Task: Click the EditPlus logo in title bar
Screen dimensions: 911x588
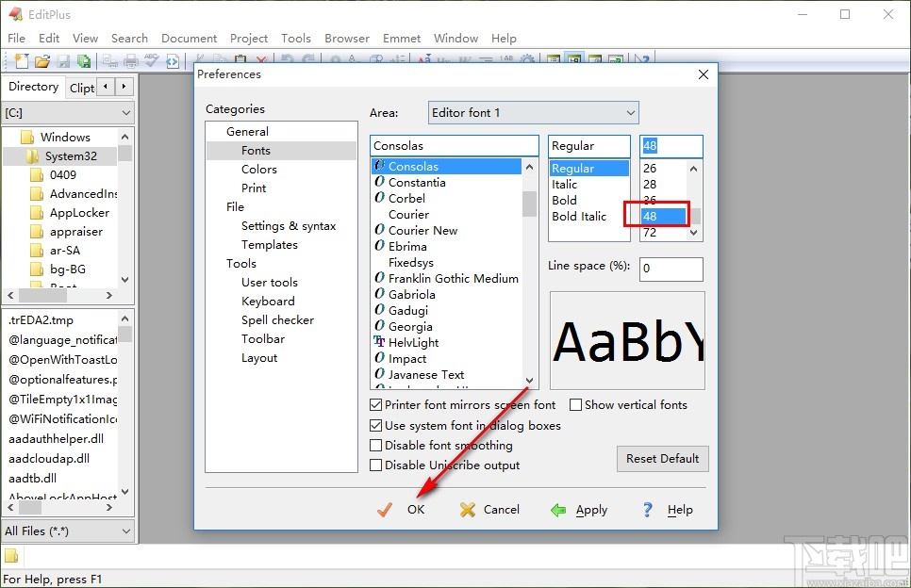Action: coord(16,14)
